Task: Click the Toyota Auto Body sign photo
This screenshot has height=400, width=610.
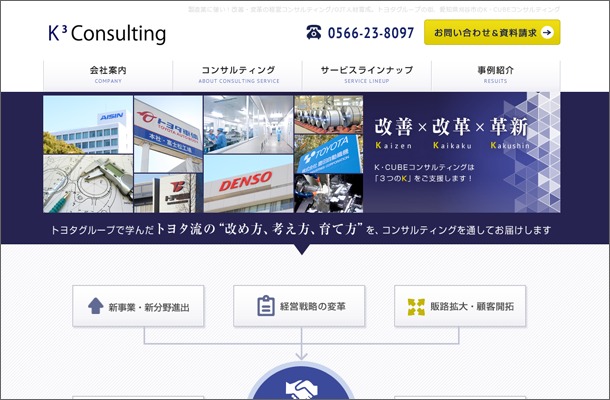Action: 168,134
